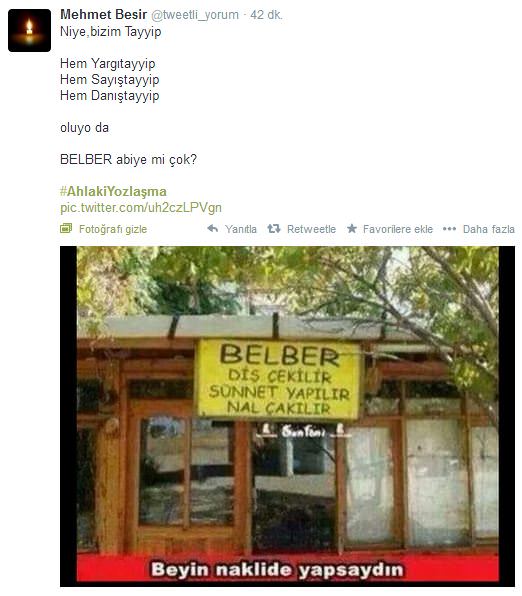Click the yellow BELBER sign in photo

click(x=278, y=379)
